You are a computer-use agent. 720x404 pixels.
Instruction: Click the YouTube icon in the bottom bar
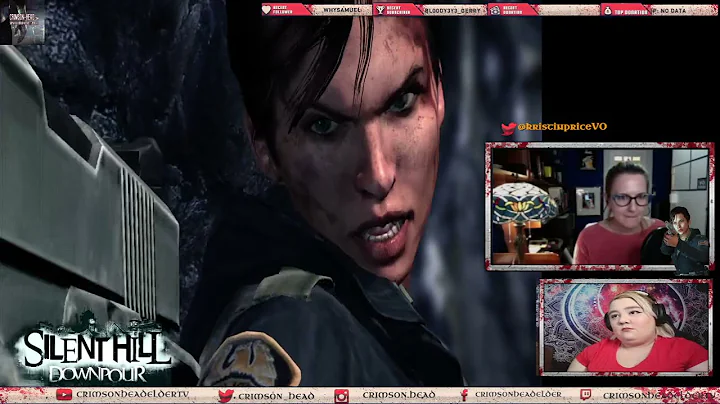[64, 394]
